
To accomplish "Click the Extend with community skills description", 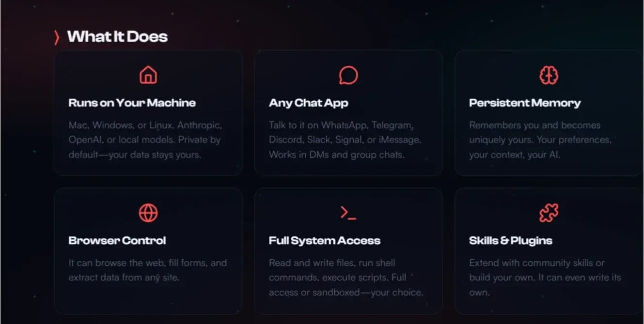I will (545, 278).
